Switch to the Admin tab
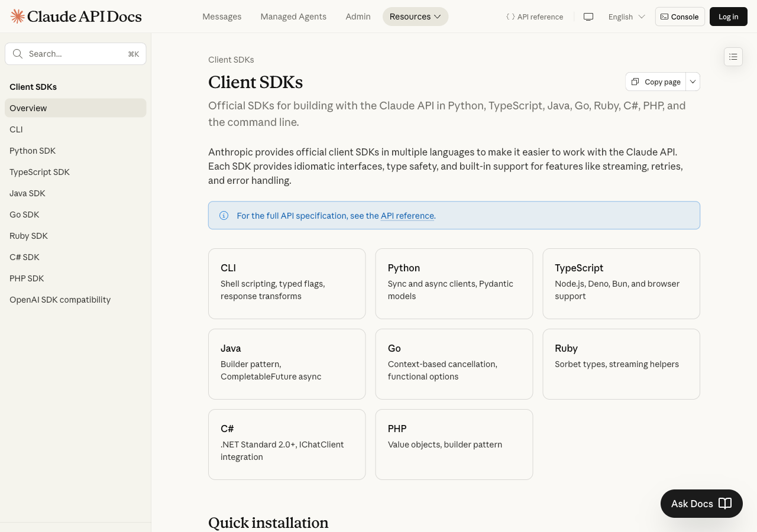The height and width of the screenshot is (532, 757). pyautogui.click(x=358, y=17)
